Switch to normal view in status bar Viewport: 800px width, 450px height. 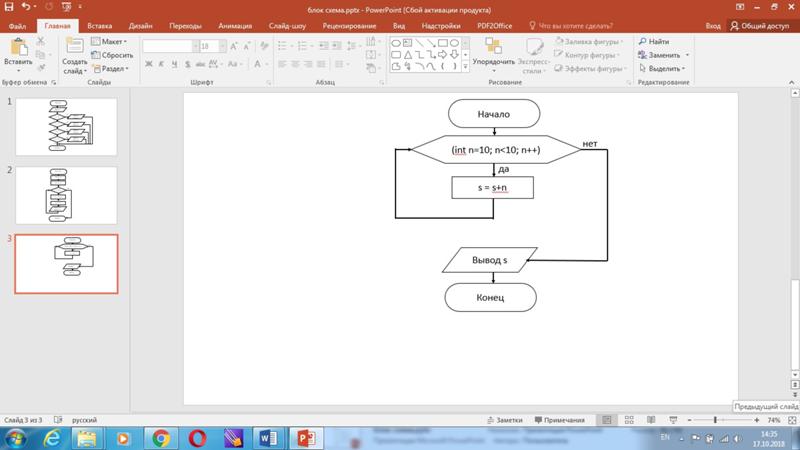(609, 420)
